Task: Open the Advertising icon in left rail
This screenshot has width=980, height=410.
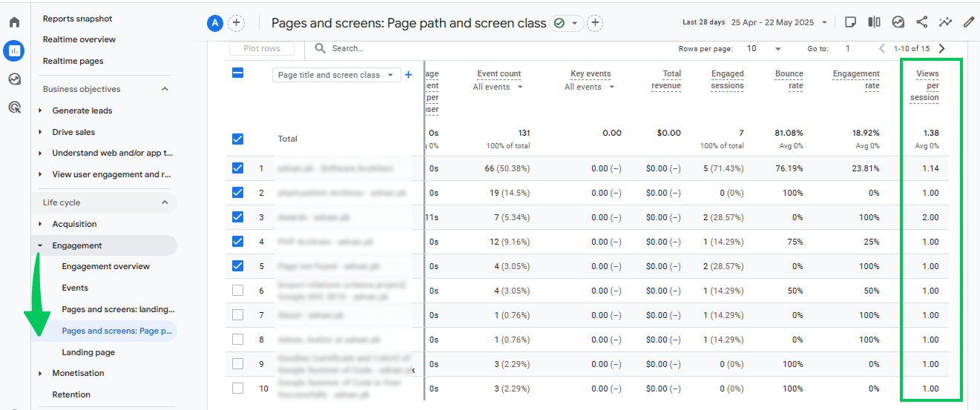Action: click(x=14, y=108)
